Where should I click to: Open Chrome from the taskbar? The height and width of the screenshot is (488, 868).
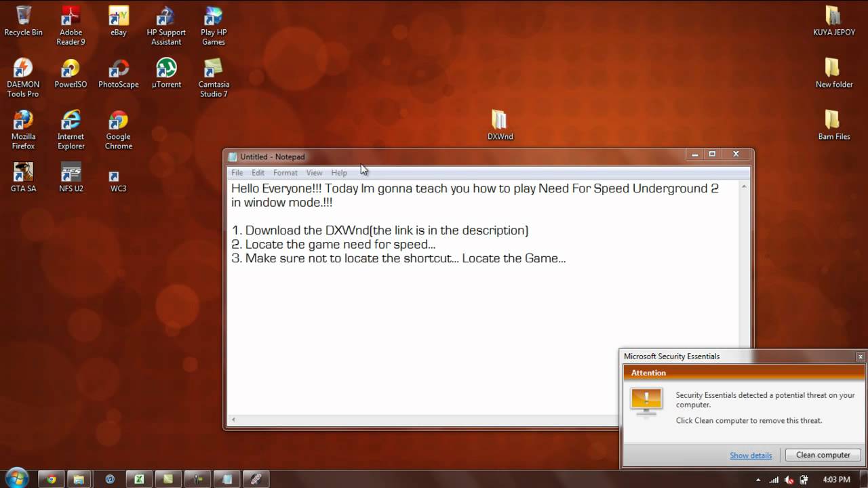tap(52, 479)
